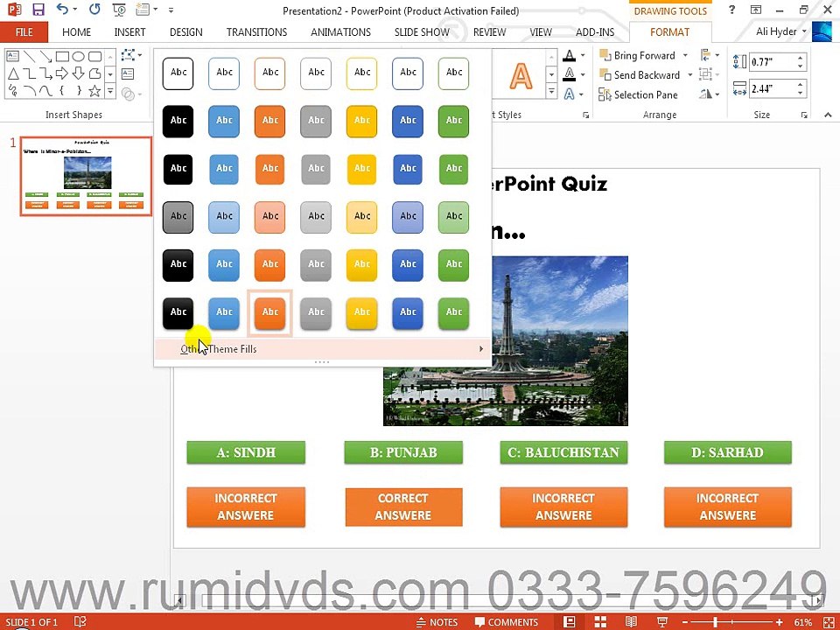
Task: Click the Edit Shape icon
Action: point(129,54)
